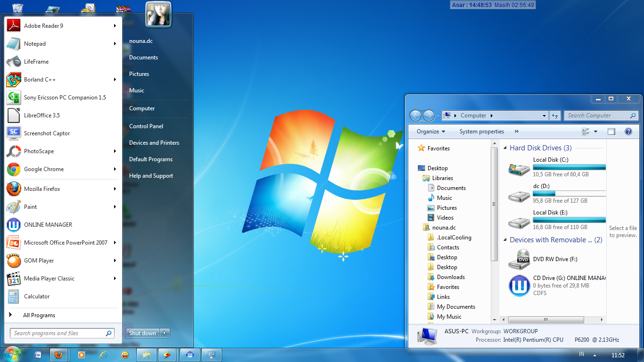
Task: Open Mozilla Firefox in the Start menu list
Action: [63, 189]
